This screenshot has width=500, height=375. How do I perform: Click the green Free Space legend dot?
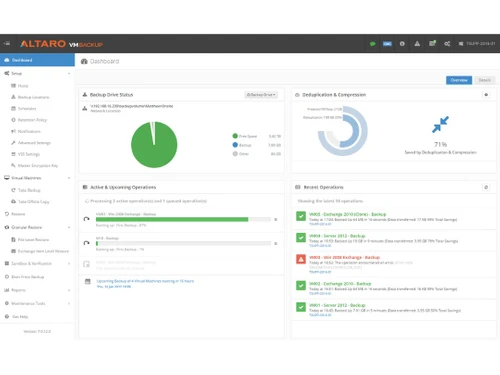pos(235,136)
